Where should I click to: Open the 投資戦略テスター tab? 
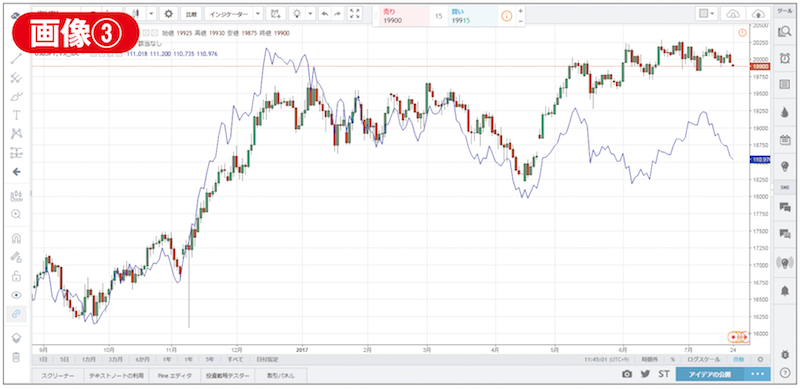click(228, 376)
